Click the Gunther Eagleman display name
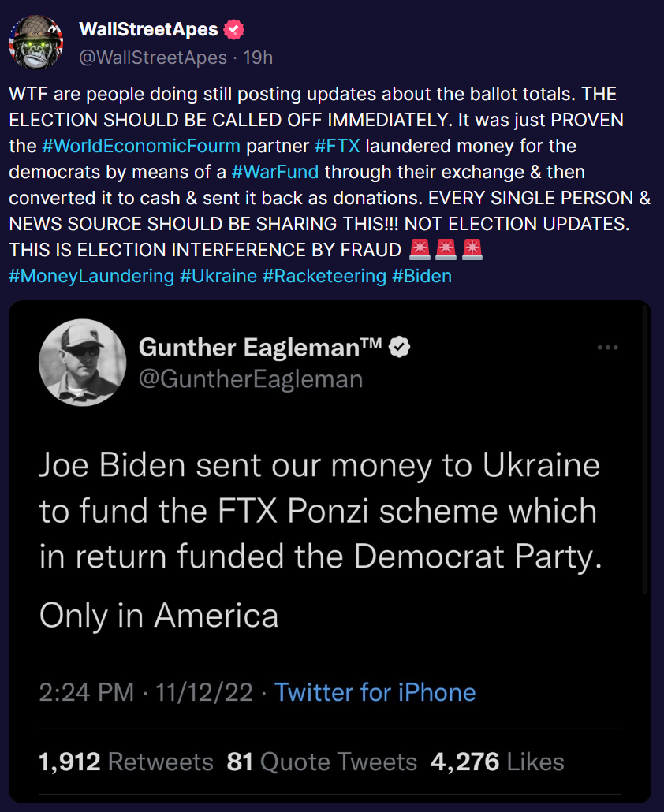 (261, 346)
